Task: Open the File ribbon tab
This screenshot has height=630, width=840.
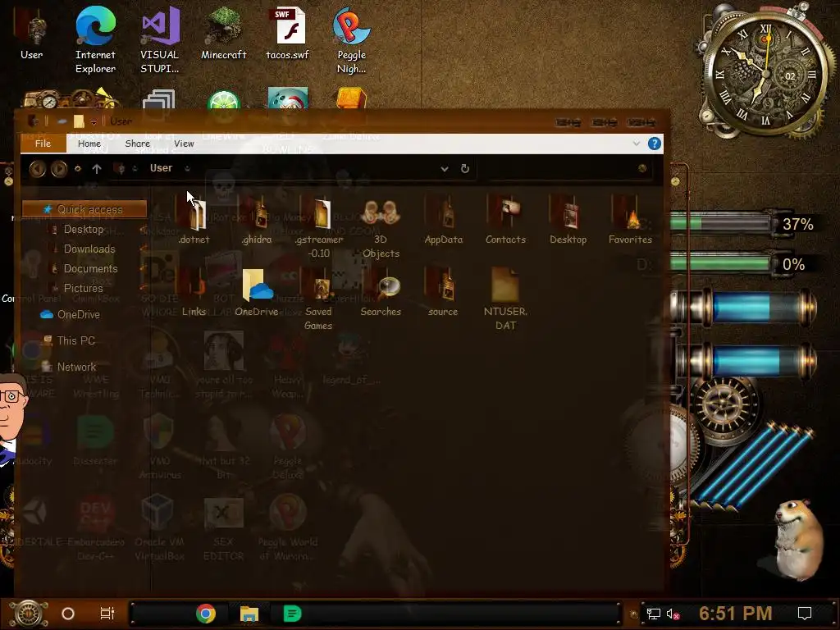Action: 43,144
